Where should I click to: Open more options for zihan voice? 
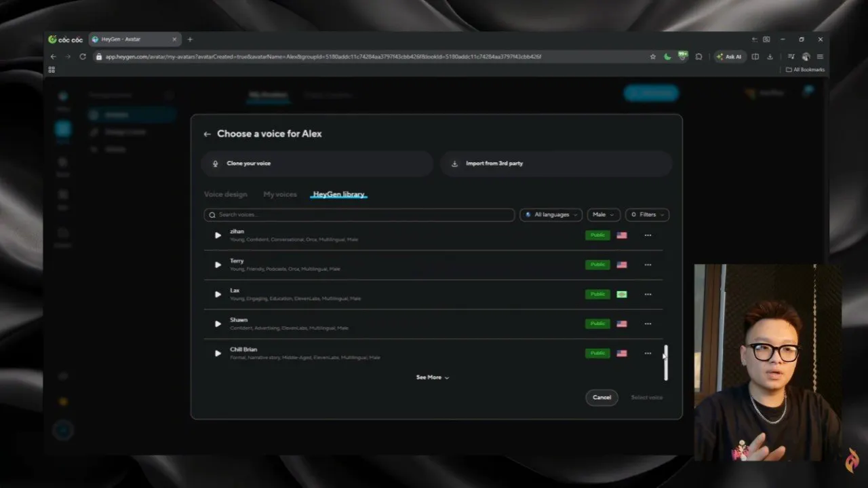648,236
